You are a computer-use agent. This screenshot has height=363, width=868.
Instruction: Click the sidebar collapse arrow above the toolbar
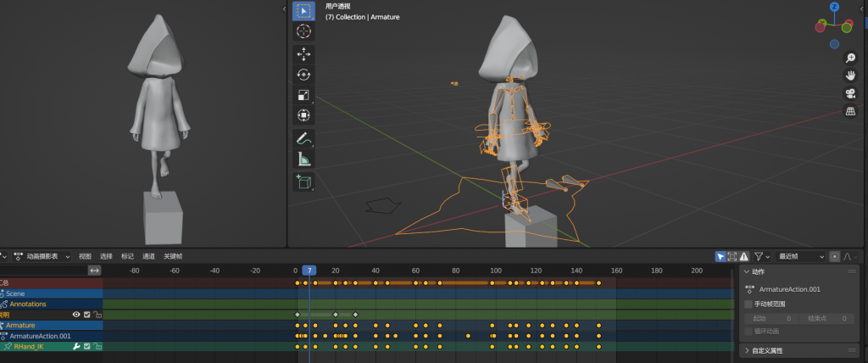point(284,8)
